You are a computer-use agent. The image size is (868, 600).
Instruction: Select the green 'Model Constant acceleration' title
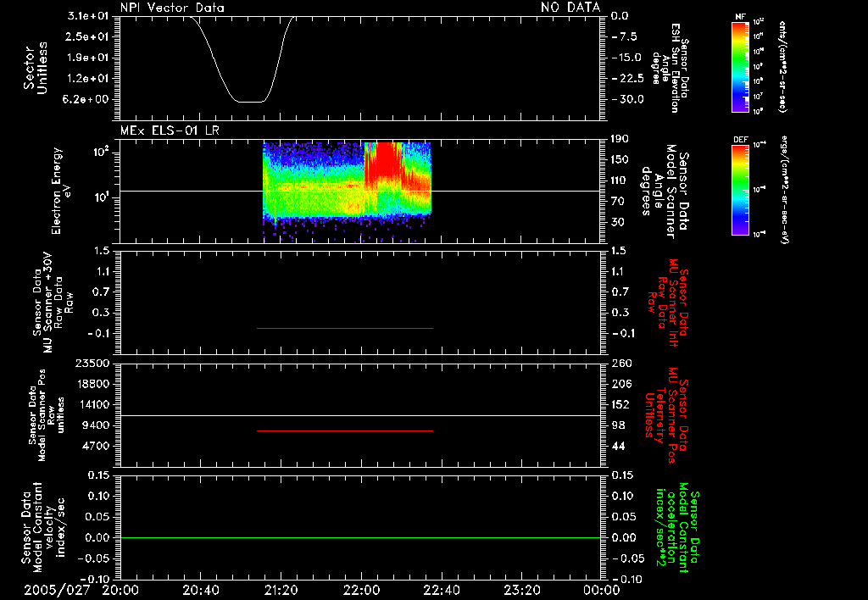(677, 527)
